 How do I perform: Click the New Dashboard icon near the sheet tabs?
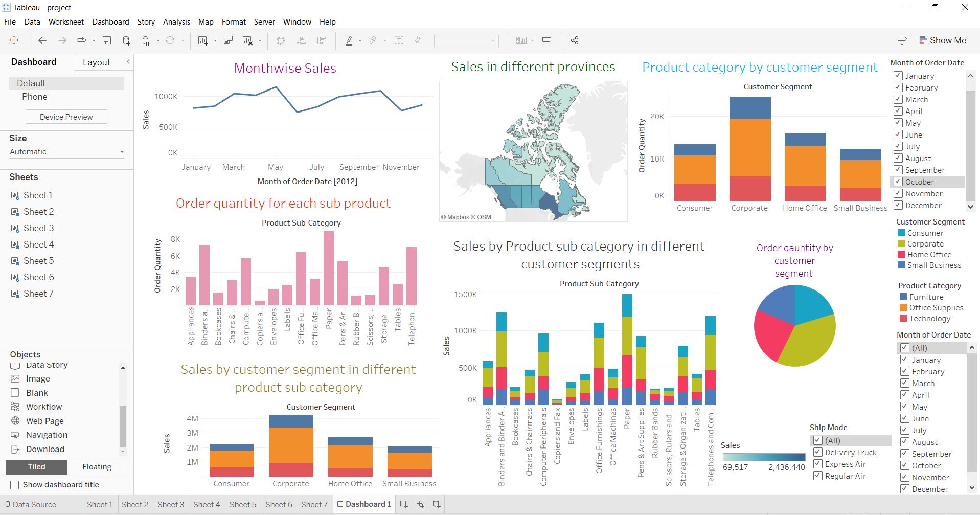point(420,504)
